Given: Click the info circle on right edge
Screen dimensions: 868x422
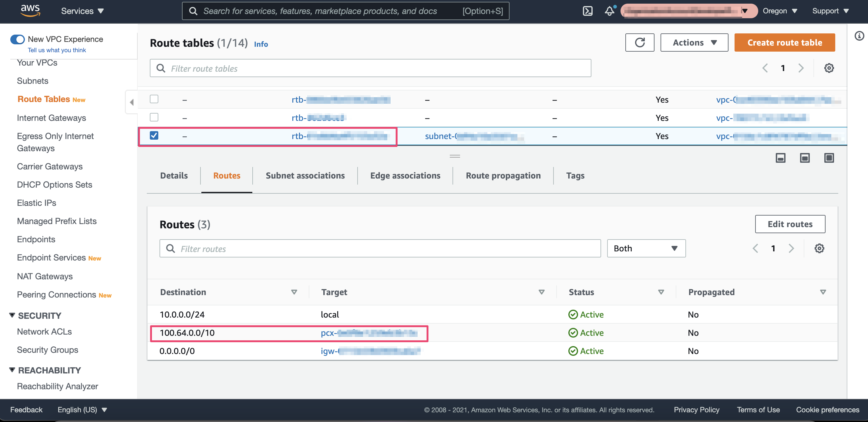Looking at the screenshot, I should [859, 36].
